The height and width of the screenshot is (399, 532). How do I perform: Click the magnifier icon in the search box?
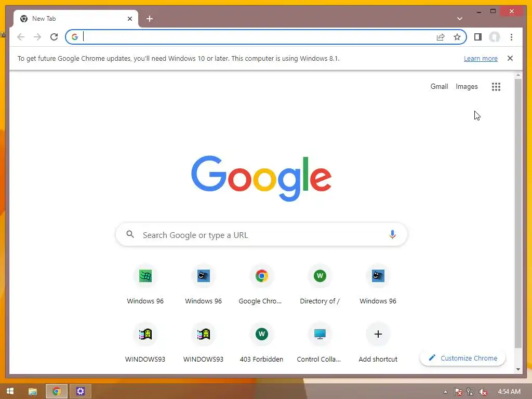130,234
